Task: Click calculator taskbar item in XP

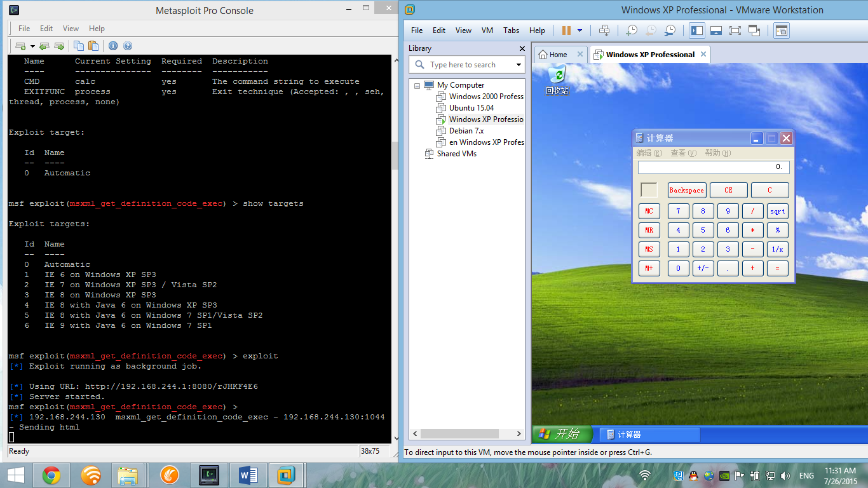Action: click(649, 435)
